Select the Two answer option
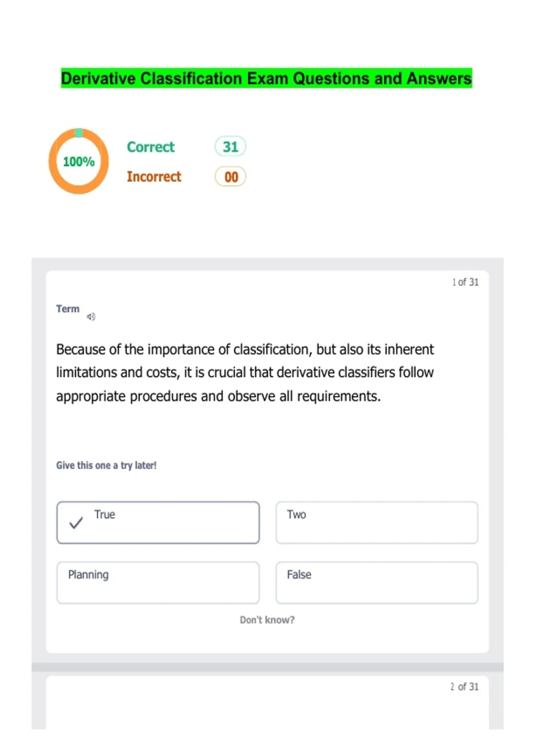Image resolution: width=534 pixels, height=756 pixels. pos(376,523)
